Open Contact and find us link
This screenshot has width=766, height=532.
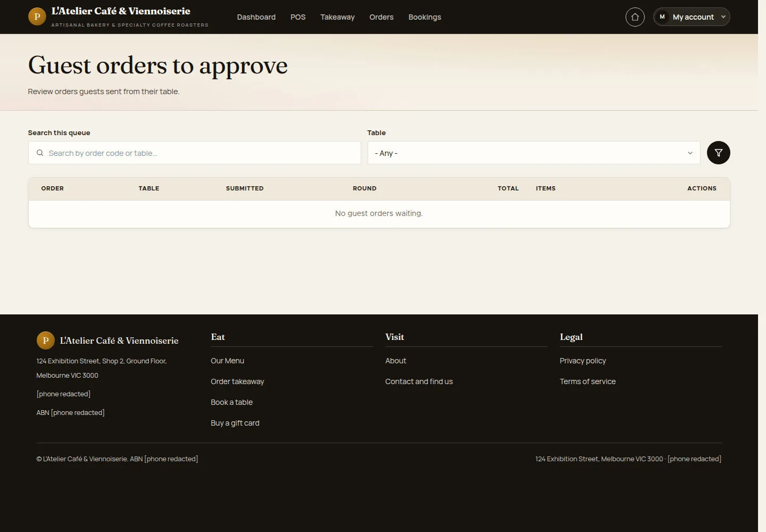(x=419, y=381)
